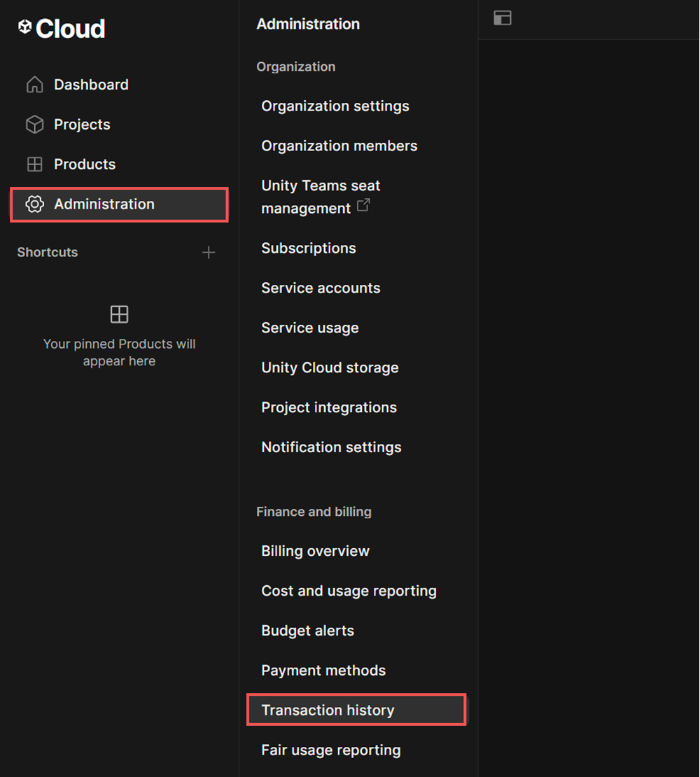
Task: Select Transaction history
Action: point(328,710)
